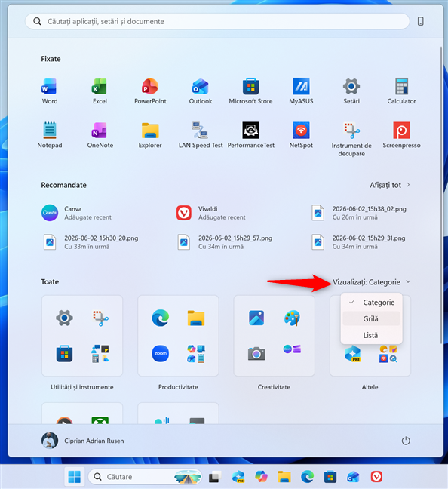Open the pinned Word app
Screen dimensions: 448x489
tap(50, 91)
